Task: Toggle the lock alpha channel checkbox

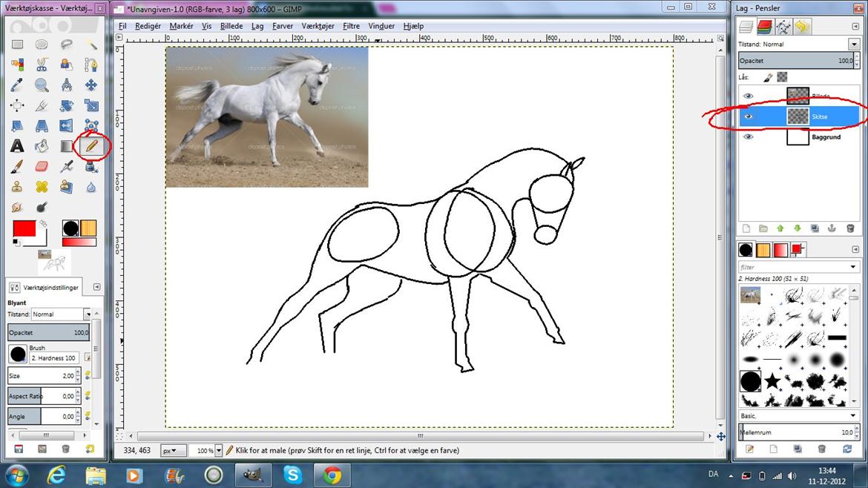Action: (x=782, y=77)
